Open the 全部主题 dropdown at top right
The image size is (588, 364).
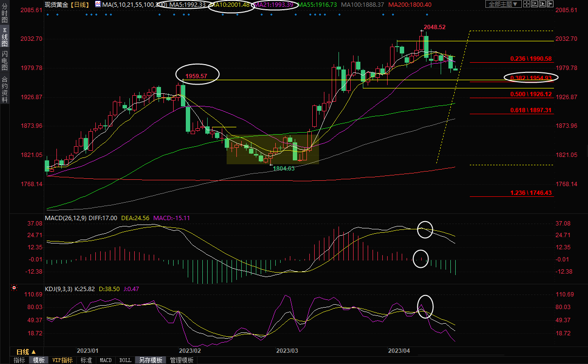pyautogui.click(x=503, y=4)
